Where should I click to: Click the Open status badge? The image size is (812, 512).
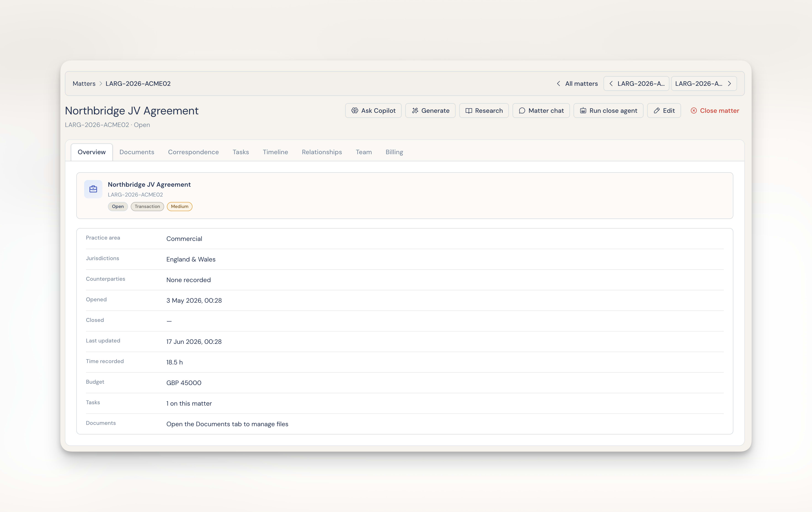(x=118, y=207)
